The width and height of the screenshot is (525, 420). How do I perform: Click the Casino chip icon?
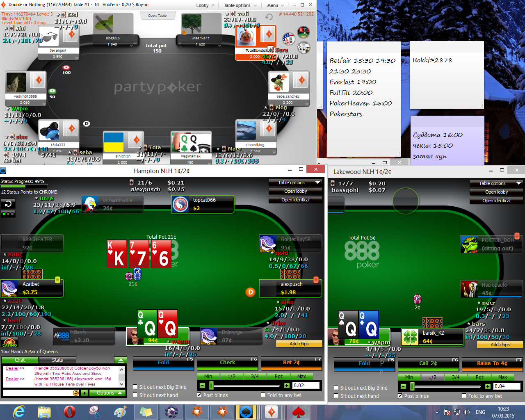[x=9, y=342]
